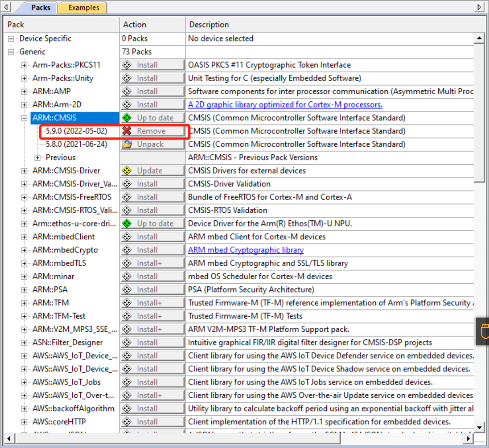Select the 5.8.0 (2021-06-24) version row
The image size is (489, 448).
coord(76,144)
